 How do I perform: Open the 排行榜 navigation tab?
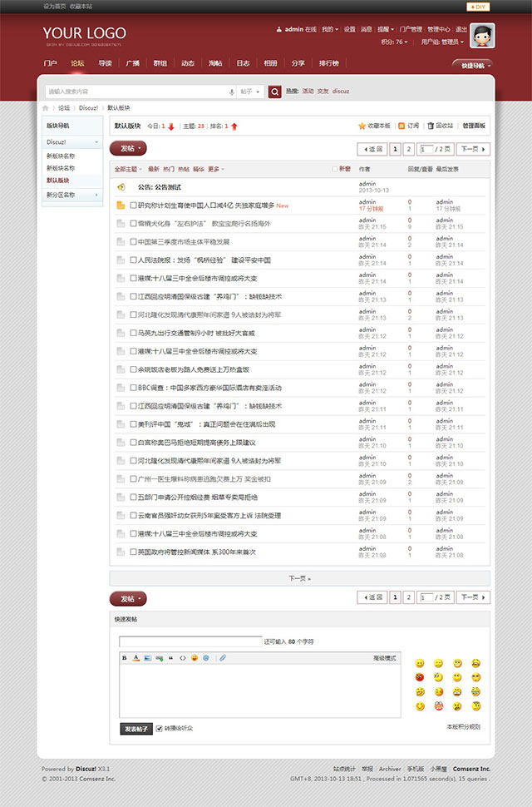coord(328,63)
